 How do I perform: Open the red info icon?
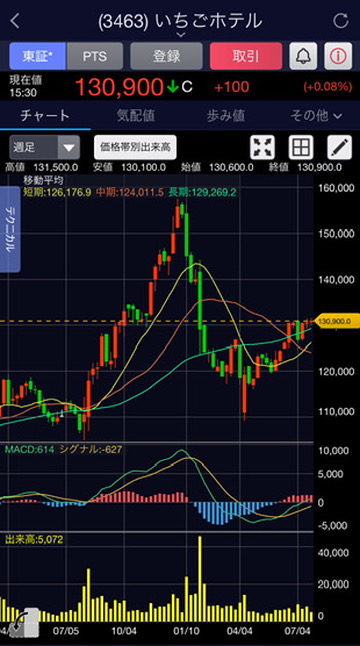[338, 56]
